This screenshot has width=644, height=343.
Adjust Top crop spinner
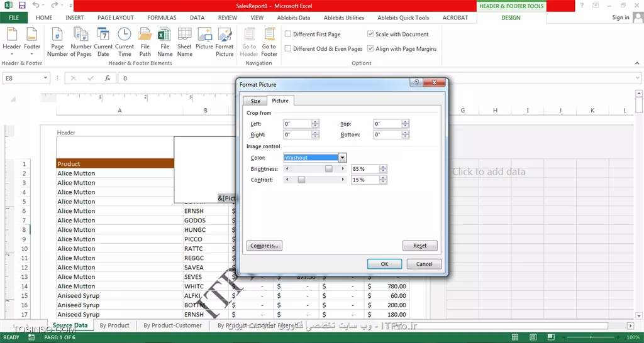[x=406, y=124]
